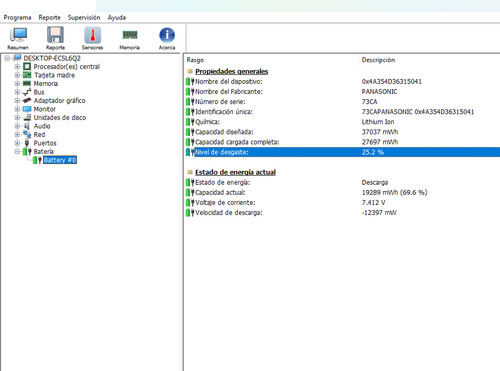Select the Nombre del dispositivo row
This screenshot has width=500, height=371.
point(342,82)
